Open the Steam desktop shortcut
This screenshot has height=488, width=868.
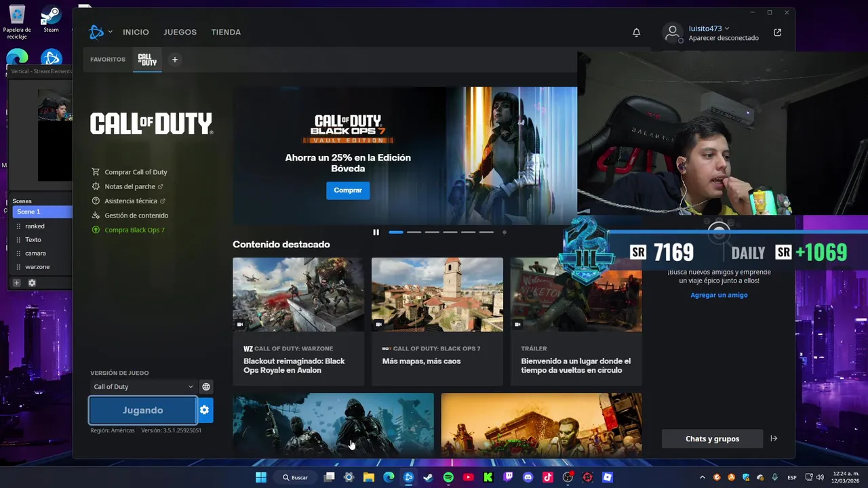(51, 20)
